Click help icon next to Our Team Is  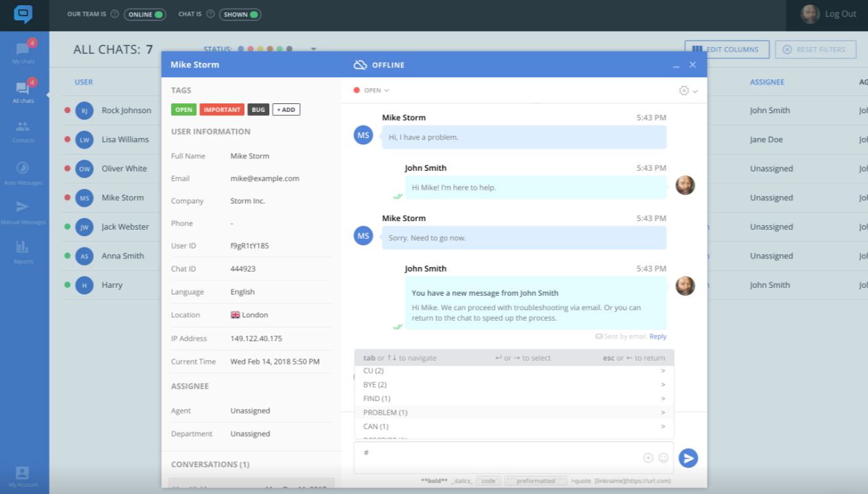coord(115,14)
